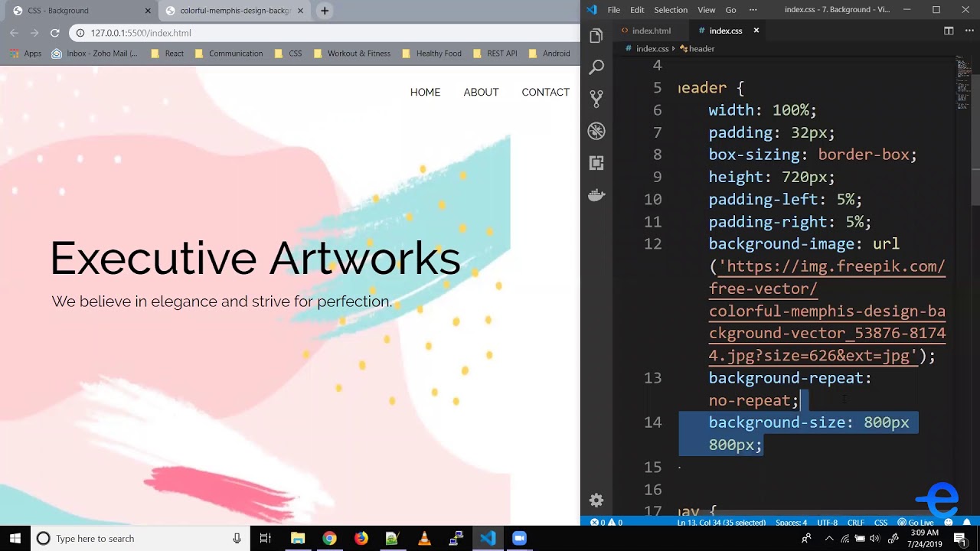Open Firefox from the taskbar

(x=361, y=539)
